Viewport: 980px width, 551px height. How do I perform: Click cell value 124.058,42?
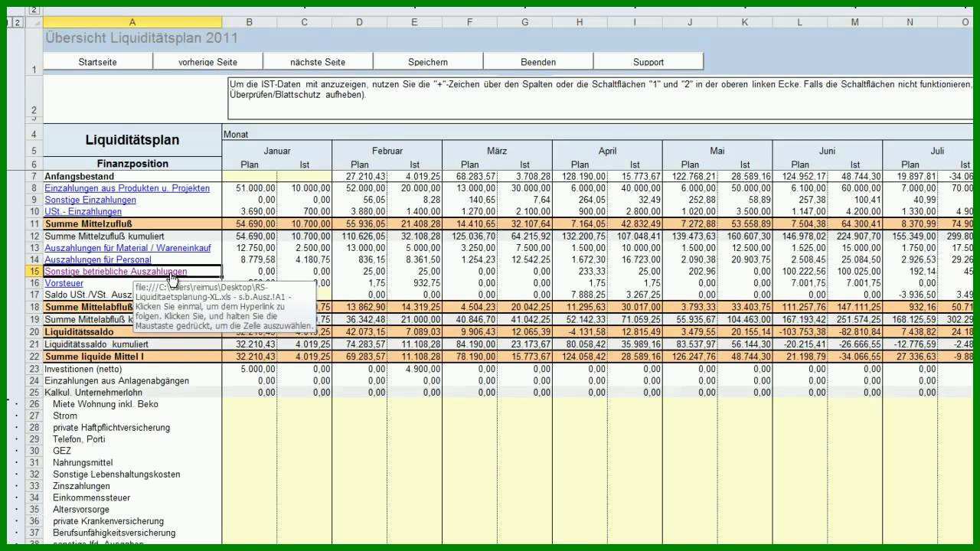[580, 357]
